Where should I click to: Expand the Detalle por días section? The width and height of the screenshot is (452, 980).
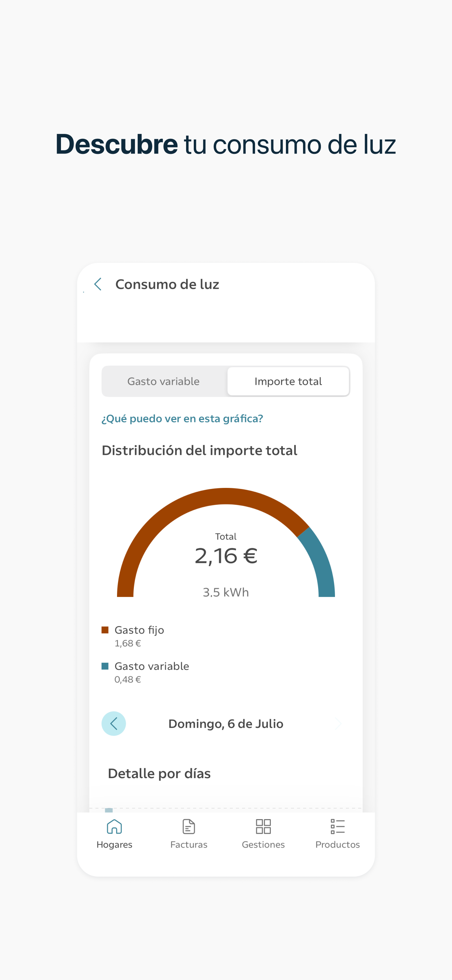(x=159, y=773)
